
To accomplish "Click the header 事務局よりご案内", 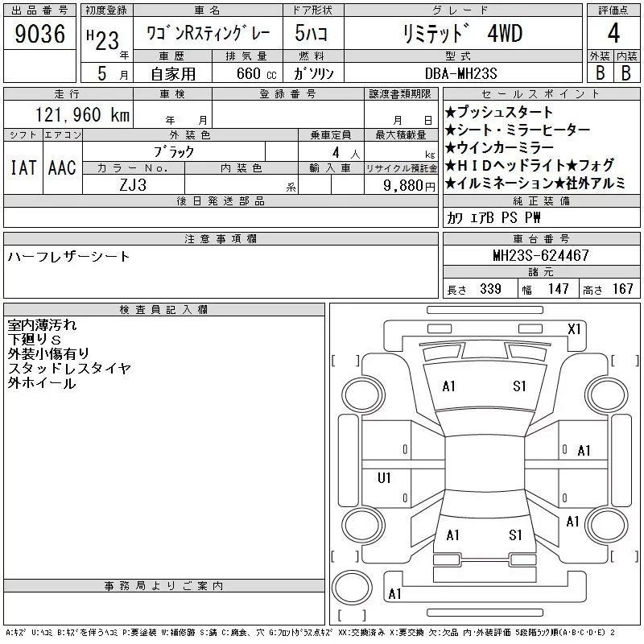I will pyautogui.click(x=163, y=586).
